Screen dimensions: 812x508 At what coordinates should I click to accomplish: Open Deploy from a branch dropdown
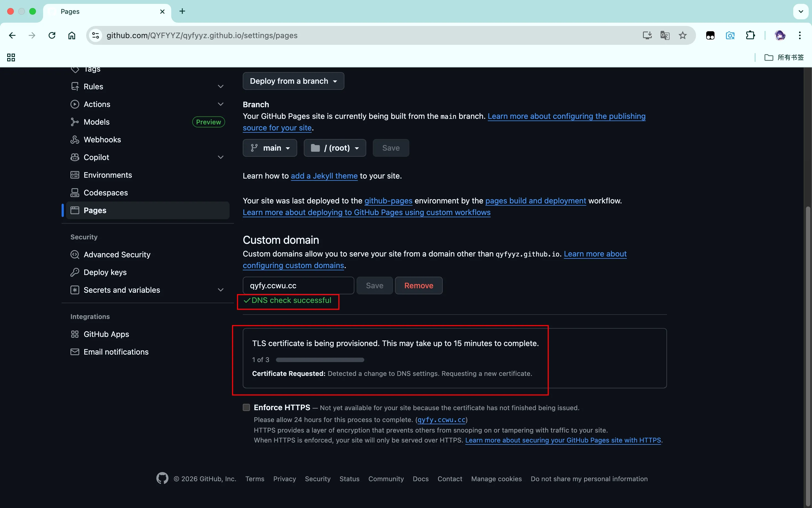click(293, 81)
